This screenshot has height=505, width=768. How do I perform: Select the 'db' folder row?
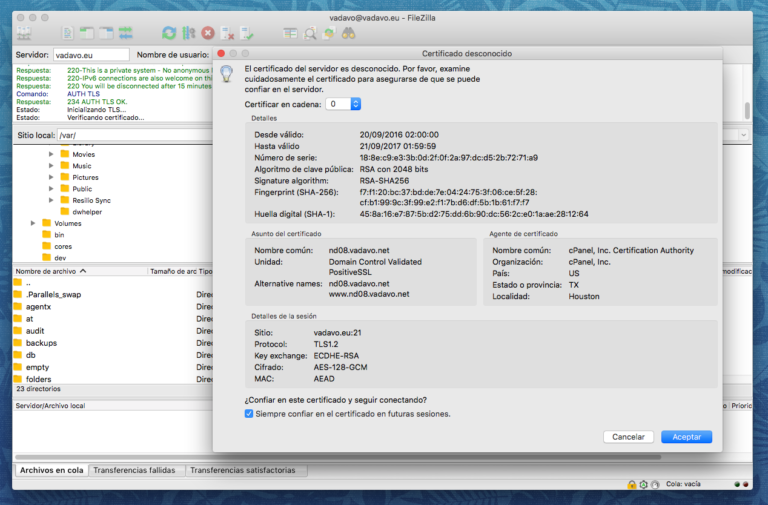[113, 355]
